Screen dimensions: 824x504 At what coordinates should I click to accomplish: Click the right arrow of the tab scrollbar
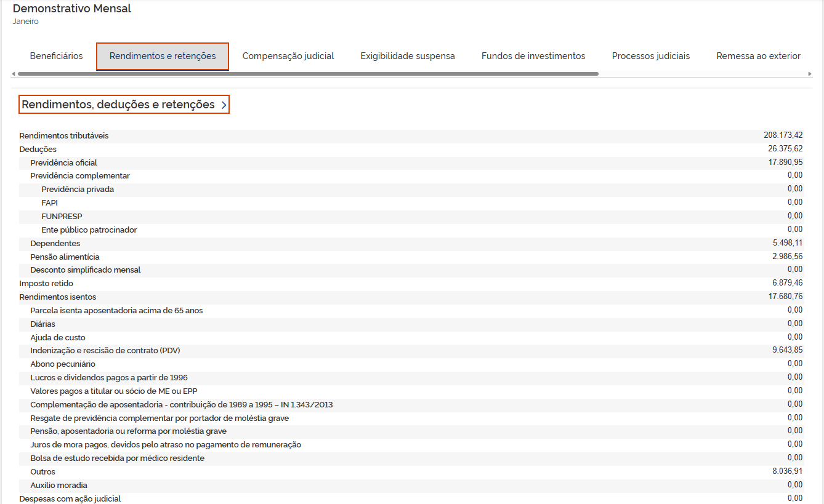810,74
